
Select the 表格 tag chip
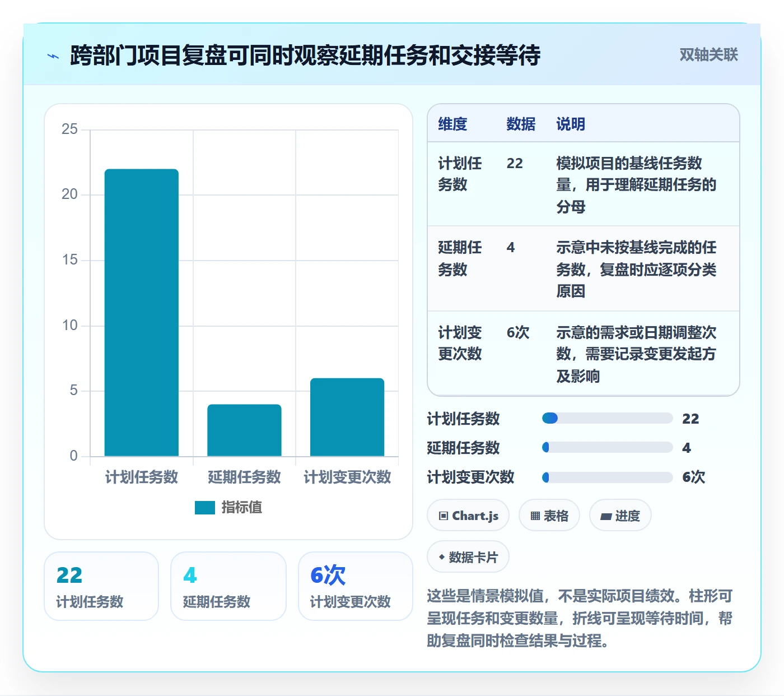(x=549, y=516)
